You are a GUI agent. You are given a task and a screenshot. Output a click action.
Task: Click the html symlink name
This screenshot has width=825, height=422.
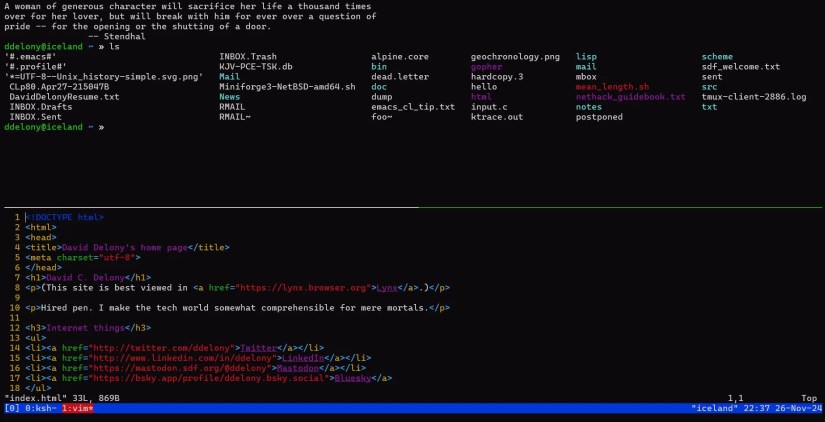click(x=481, y=97)
